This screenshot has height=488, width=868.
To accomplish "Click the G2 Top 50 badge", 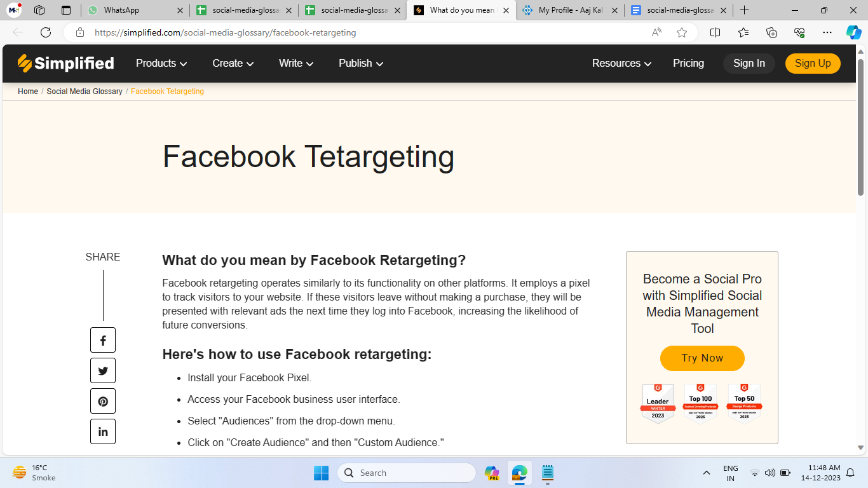I will [x=744, y=403].
